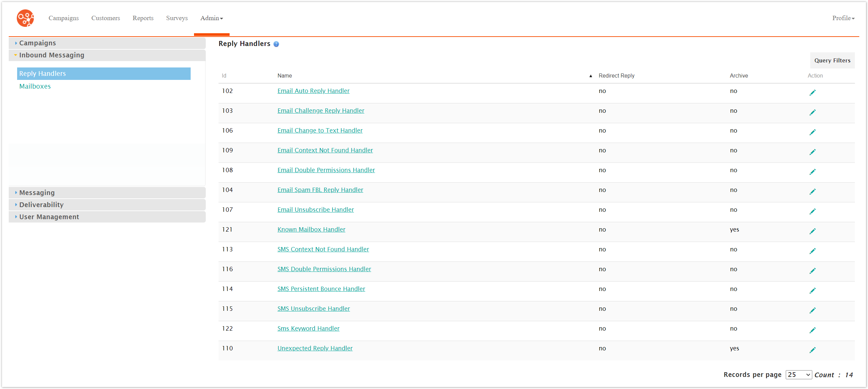The height and width of the screenshot is (389, 868).
Task: Open the help icon next to Reply Handlers
Action: [276, 44]
